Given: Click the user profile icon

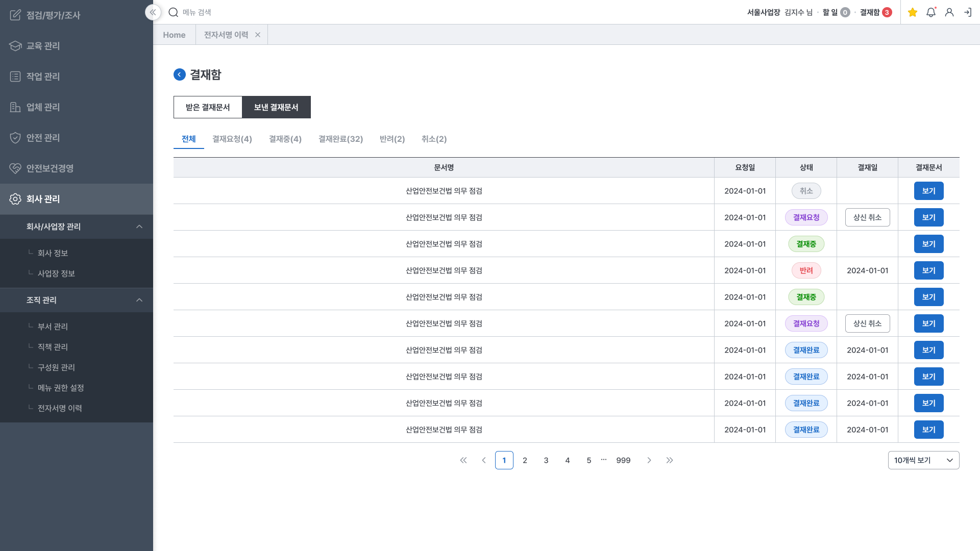Looking at the screenshot, I should (x=949, y=12).
